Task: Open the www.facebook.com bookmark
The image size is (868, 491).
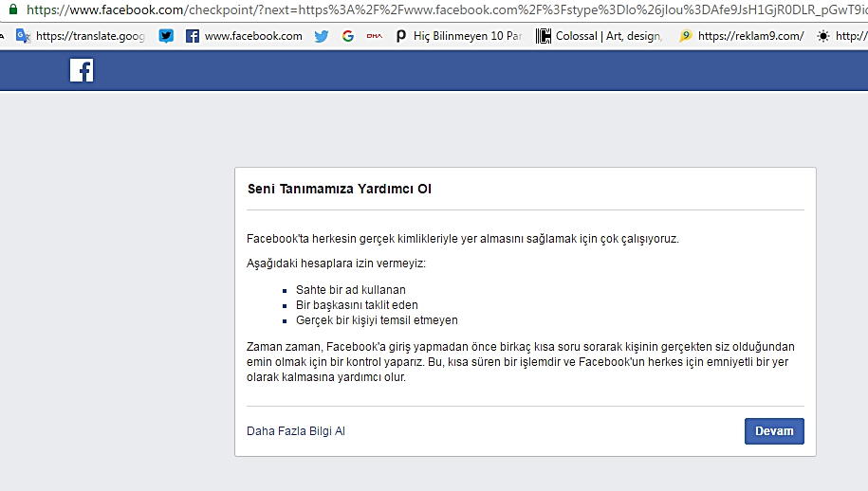Action: coord(244,36)
